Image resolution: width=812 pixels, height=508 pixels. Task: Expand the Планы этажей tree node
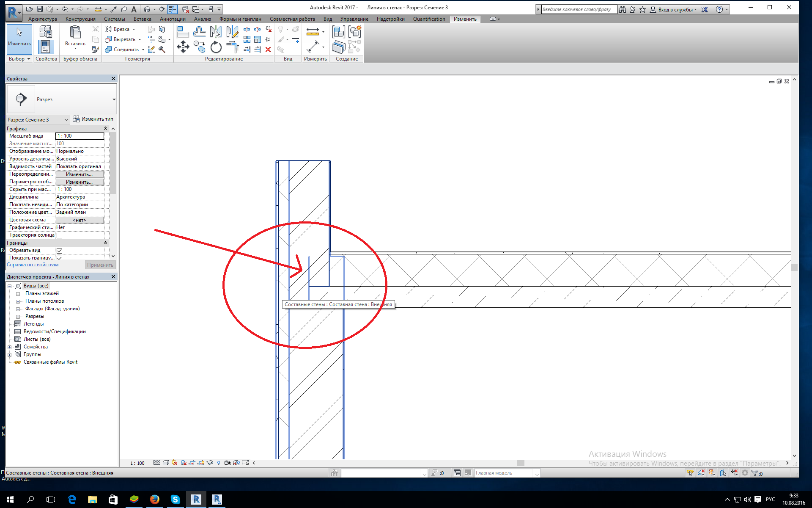[18, 294]
